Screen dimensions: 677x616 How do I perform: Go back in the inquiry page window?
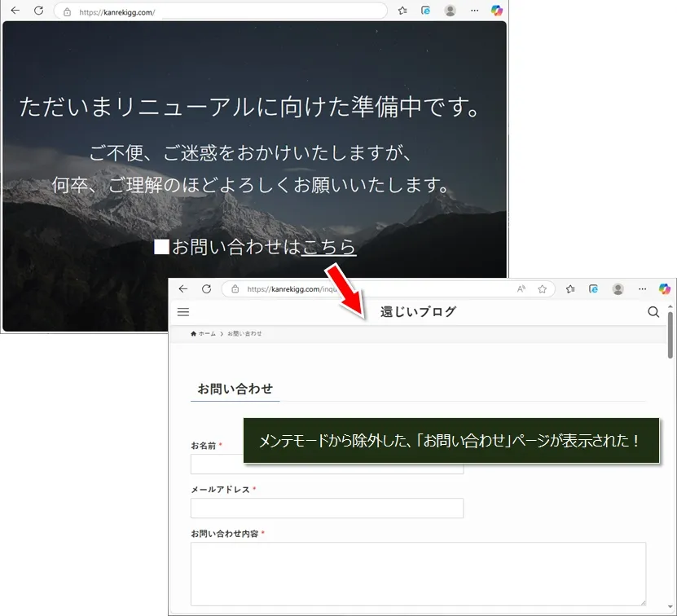tap(183, 288)
